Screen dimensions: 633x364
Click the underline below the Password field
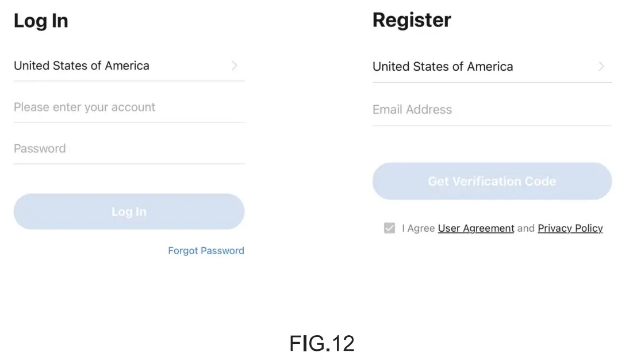click(129, 164)
